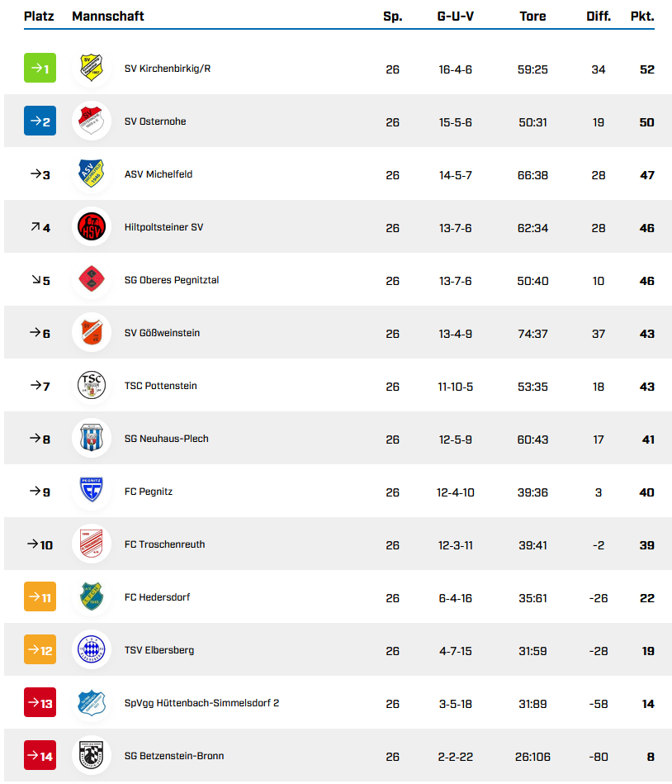The height and width of the screenshot is (784, 672).
Task: Open the SG Oberes Pegnitztal emblem
Action: coord(92,279)
